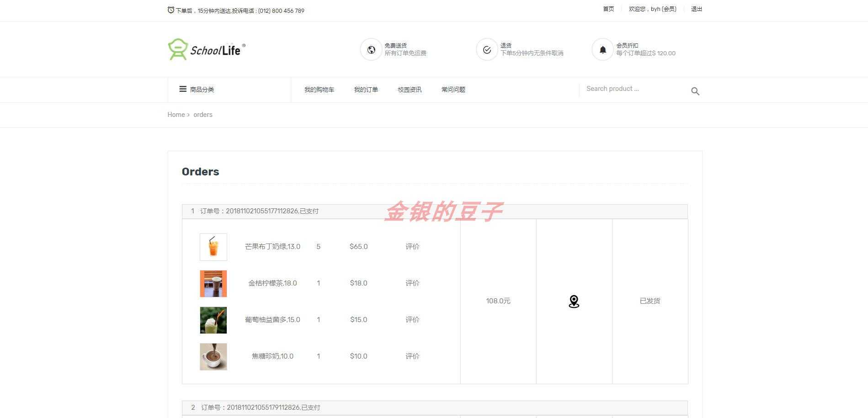This screenshot has height=418, width=868.
Task: Expand the 商品分类 category menu
Action: pyautogui.click(x=202, y=90)
